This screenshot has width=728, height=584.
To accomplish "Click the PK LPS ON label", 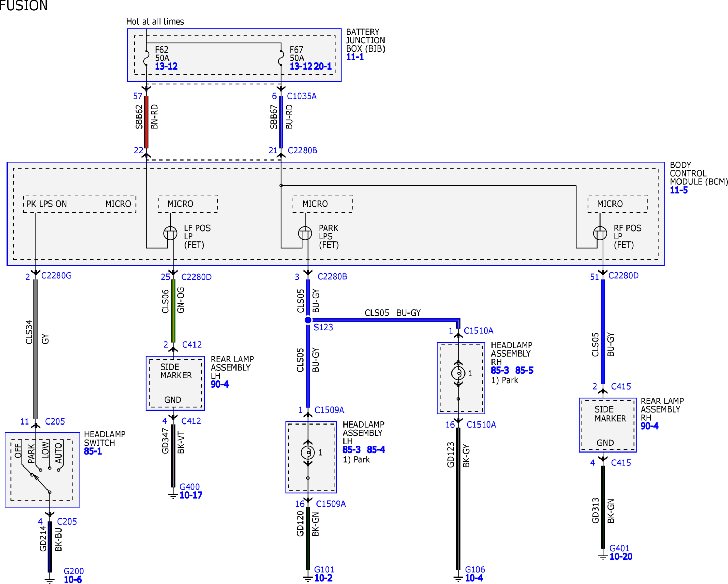I will 47,204.
